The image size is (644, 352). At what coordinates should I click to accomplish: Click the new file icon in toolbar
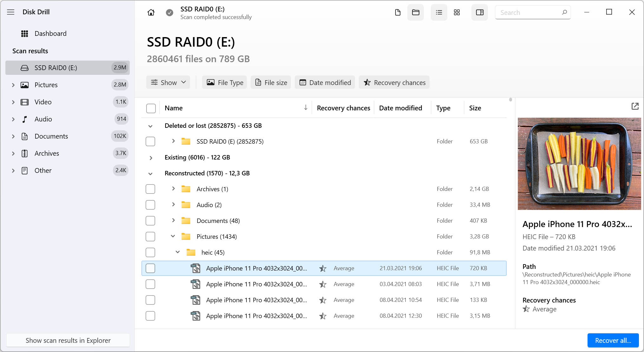click(397, 12)
